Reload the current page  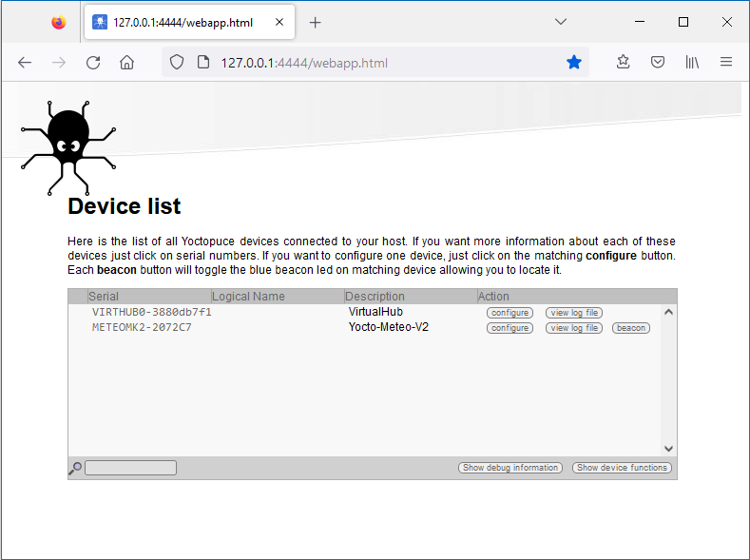[93, 63]
